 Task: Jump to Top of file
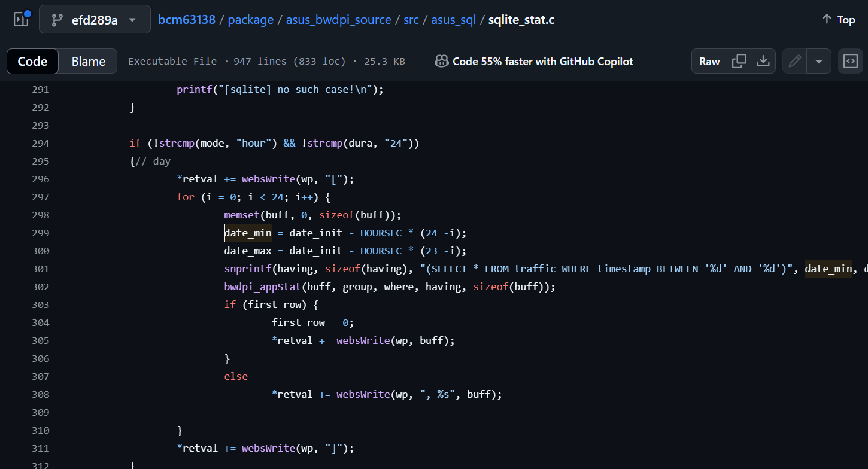pos(838,20)
